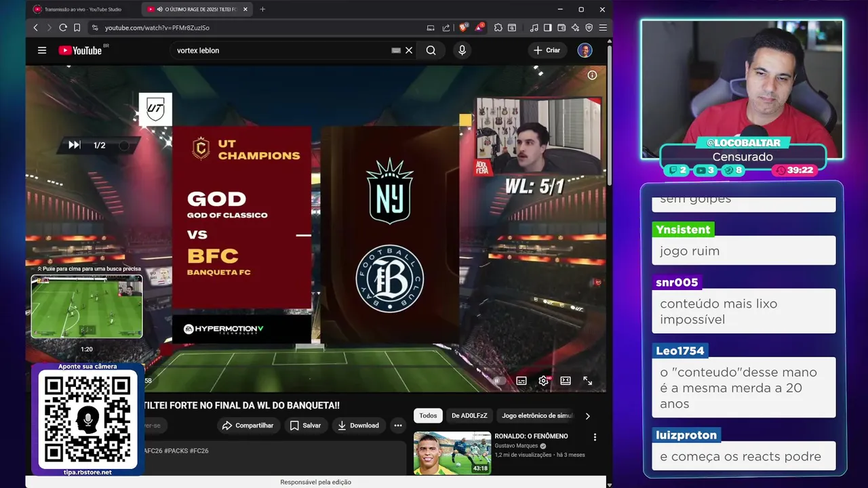This screenshot has height=488, width=868.
Task: Click the Leo1754 chat username
Action: (x=681, y=350)
